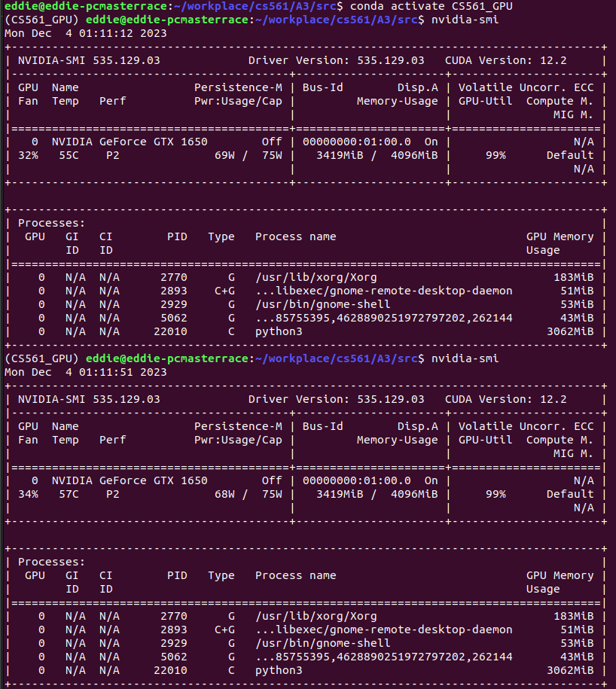The width and height of the screenshot is (616, 689).
Task: Click '(CS561_GPU)' prefix above the 01:11:51 timestamp
Action: (x=41, y=358)
